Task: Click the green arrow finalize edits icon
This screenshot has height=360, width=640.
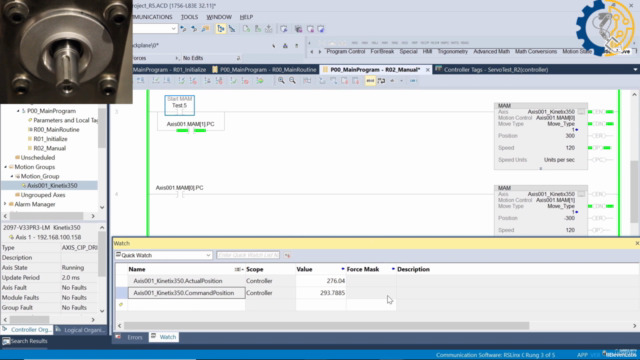Action: pyautogui.click(x=260, y=81)
